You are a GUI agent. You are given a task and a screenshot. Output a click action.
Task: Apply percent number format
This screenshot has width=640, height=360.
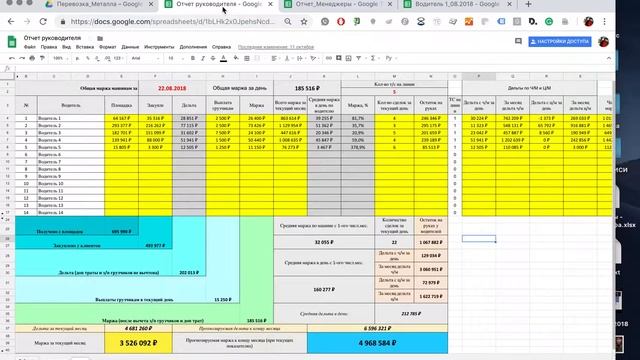(x=88, y=58)
